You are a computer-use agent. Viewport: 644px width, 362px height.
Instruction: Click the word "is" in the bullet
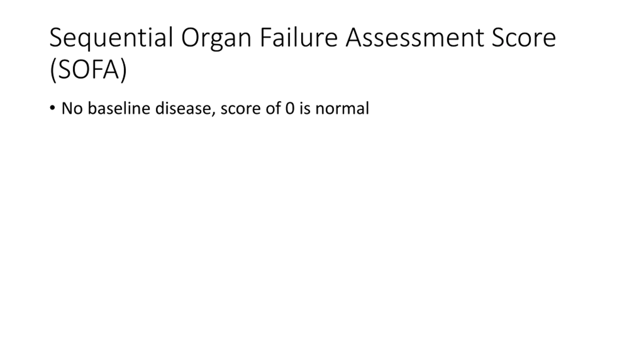(305, 108)
